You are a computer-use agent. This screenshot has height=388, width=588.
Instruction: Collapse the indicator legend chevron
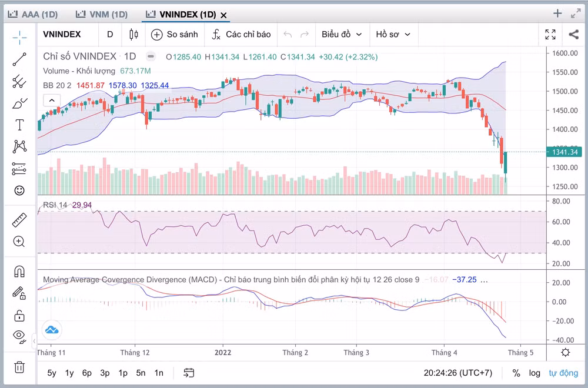click(x=52, y=101)
